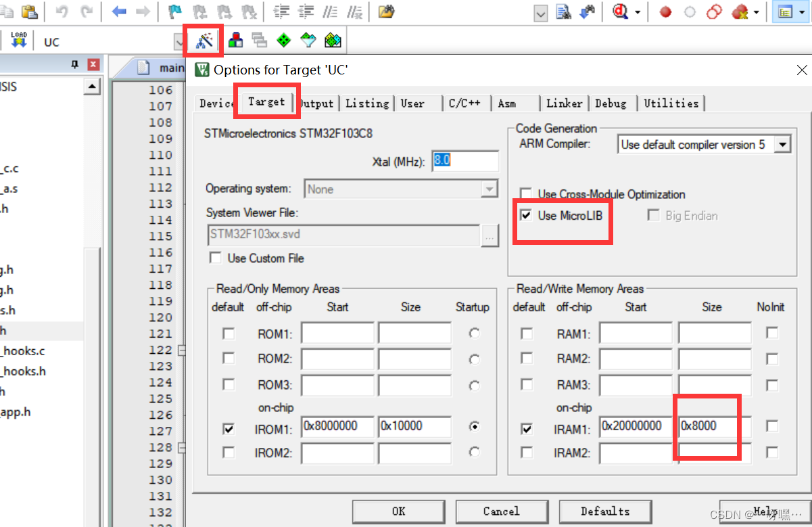This screenshot has height=527, width=812.
Task: Comment selection toolbar icon
Action: pyautogui.click(x=330, y=12)
